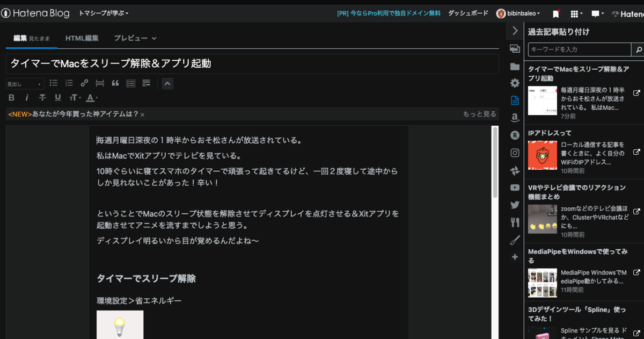The width and height of the screenshot is (644, 339).
Task: Open first article's external link icon
Action: click(636, 92)
